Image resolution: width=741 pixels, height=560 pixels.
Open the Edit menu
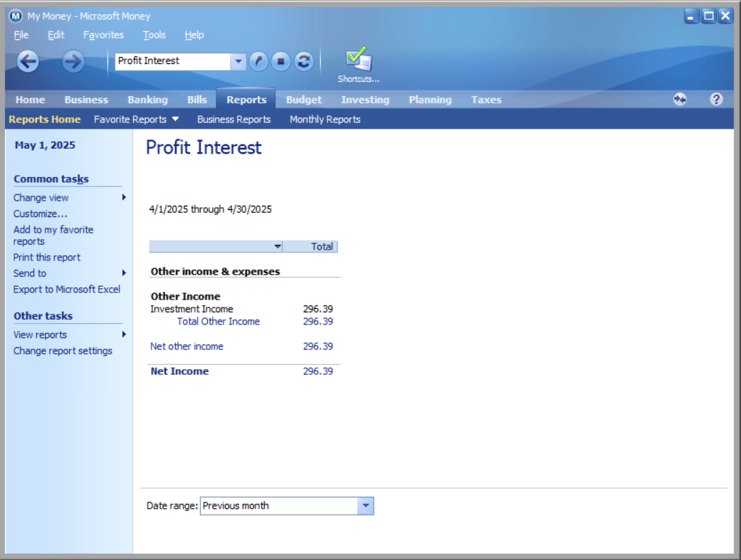[x=56, y=35]
